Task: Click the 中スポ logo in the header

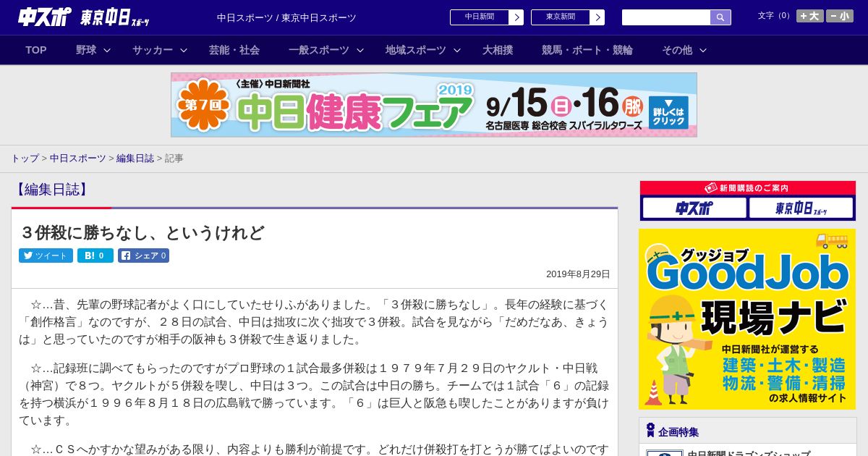Action: (45, 17)
